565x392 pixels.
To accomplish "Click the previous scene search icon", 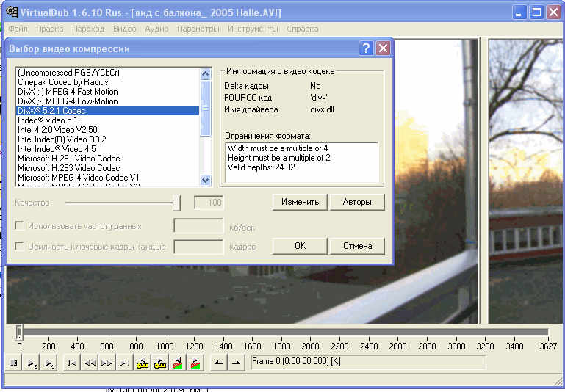I will click(x=177, y=363).
